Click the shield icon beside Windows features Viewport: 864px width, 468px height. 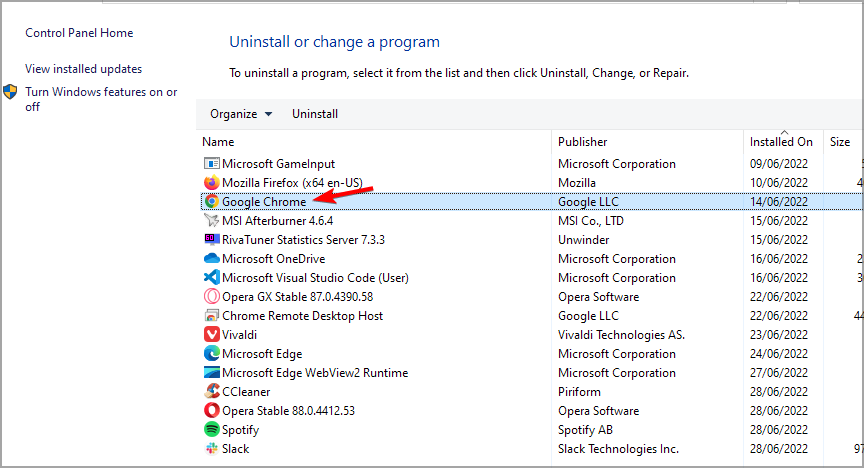click(x=10, y=92)
